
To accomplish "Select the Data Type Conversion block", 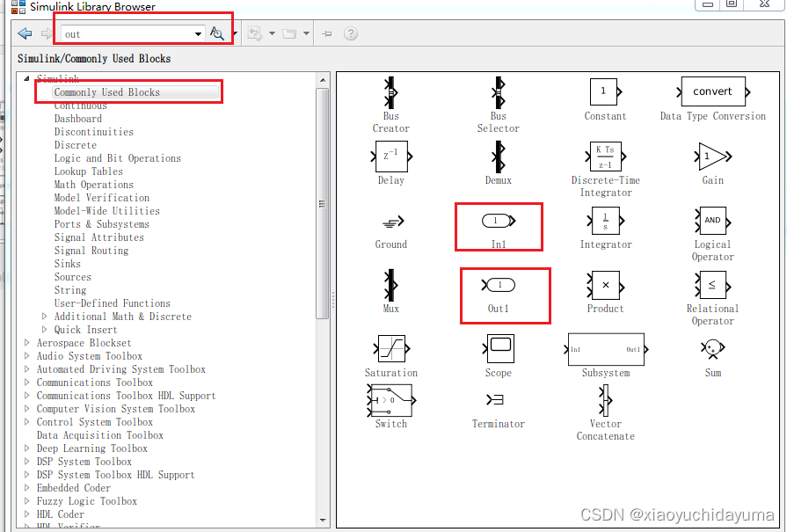I will [713, 91].
